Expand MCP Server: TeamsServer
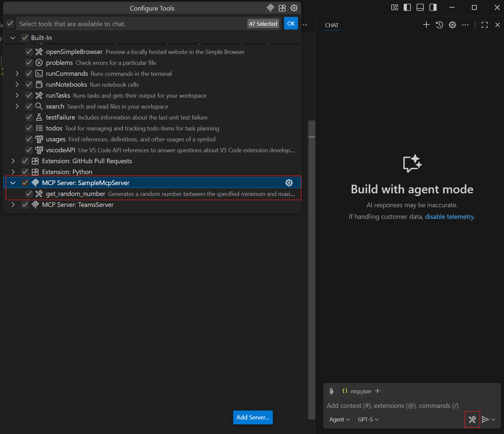 pos(13,205)
